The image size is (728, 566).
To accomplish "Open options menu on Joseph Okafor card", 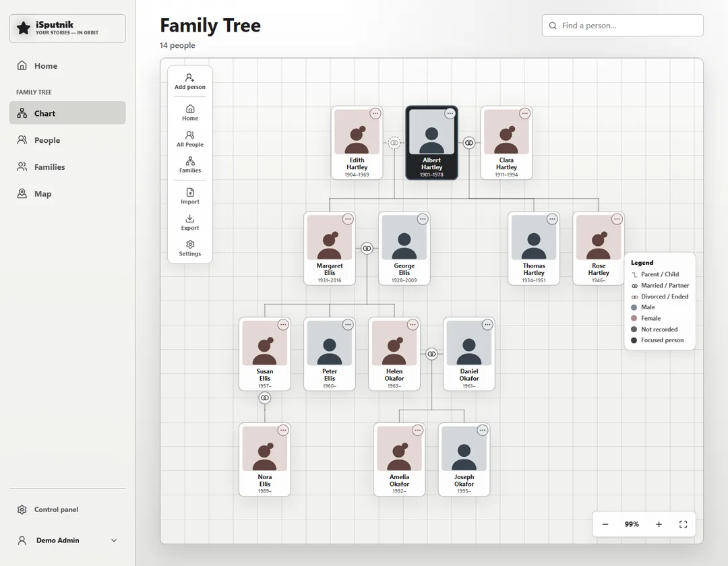I will pos(483,430).
